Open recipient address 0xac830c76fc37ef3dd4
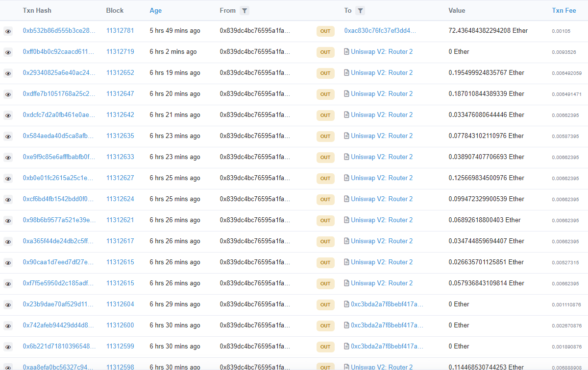This screenshot has height=370, width=588. tap(380, 30)
